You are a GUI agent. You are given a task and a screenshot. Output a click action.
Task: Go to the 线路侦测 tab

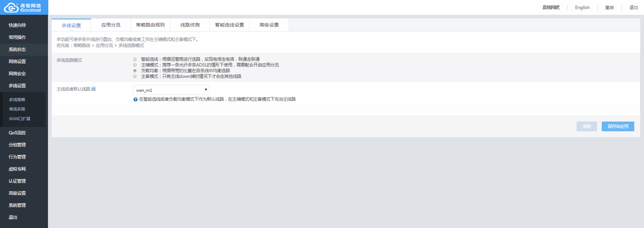(190, 25)
